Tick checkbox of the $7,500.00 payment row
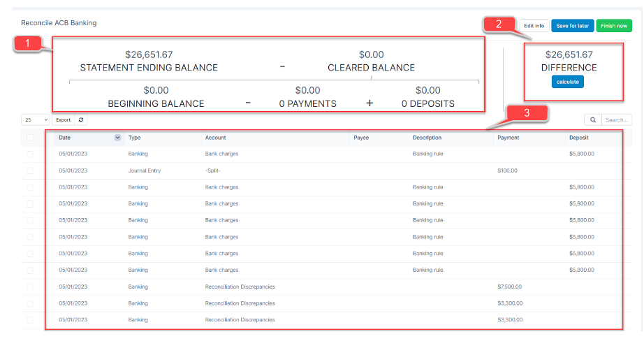Viewport: 644px width, 341px height. [x=30, y=286]
